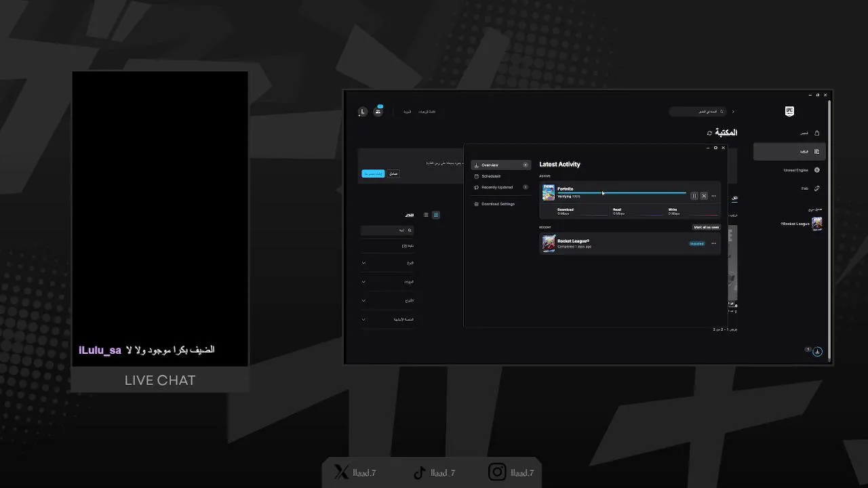Open the Overview section in downloads panel

[500, 165]
